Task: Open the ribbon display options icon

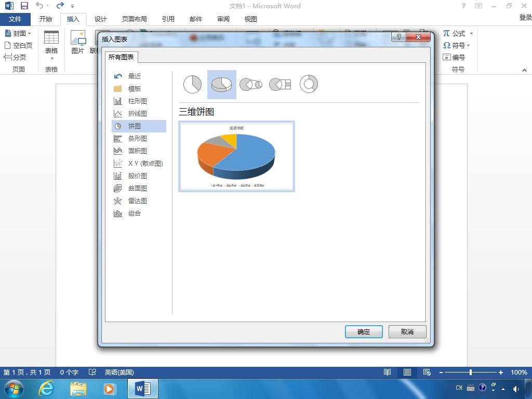Action: 478,6
